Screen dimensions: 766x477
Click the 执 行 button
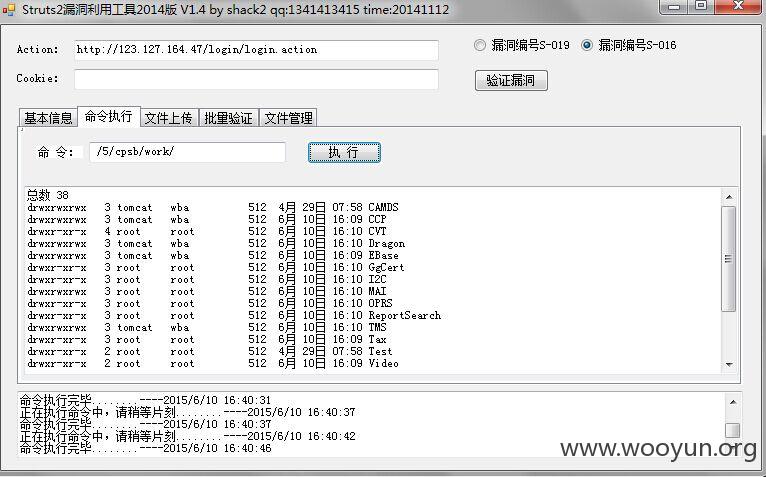(344, 152)
